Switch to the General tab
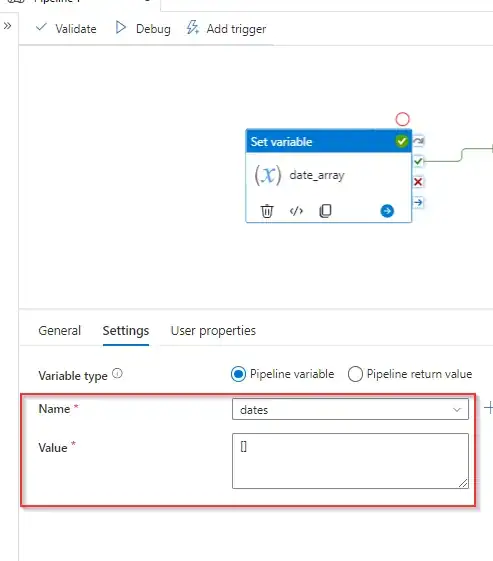Image resolution: width=493 pixels, height=561 pixels. pyautogui.click(x=60, y=331)
